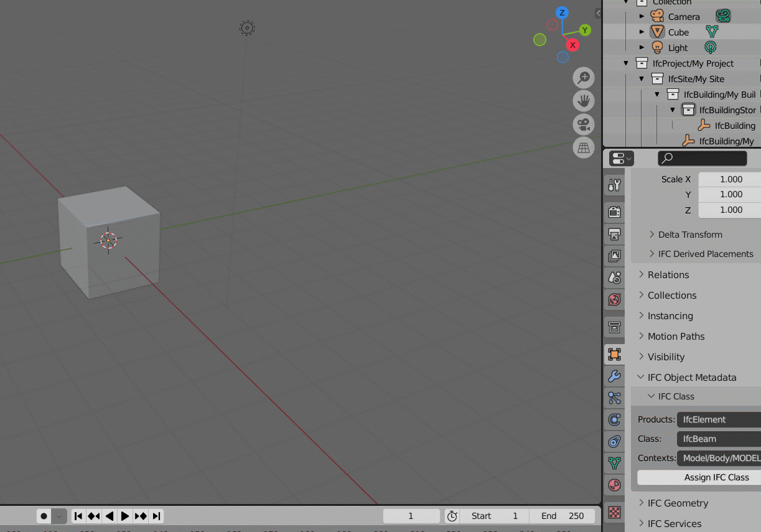Select the Modifier properties wrench icon

pyautogui.click(x=614, y=376)
